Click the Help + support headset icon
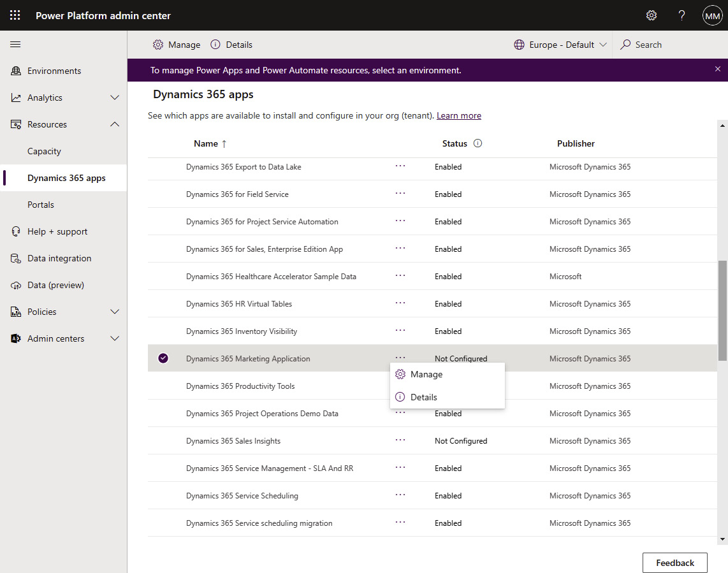This screenshot has height=573, width=728. 16,231
